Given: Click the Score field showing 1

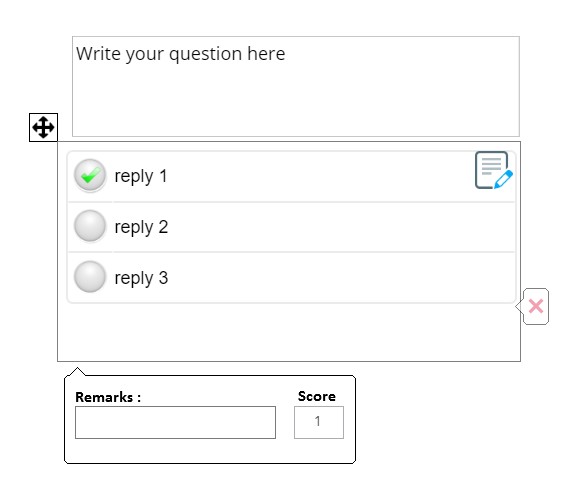Looking at the screenshot, I should pos(319,422).
